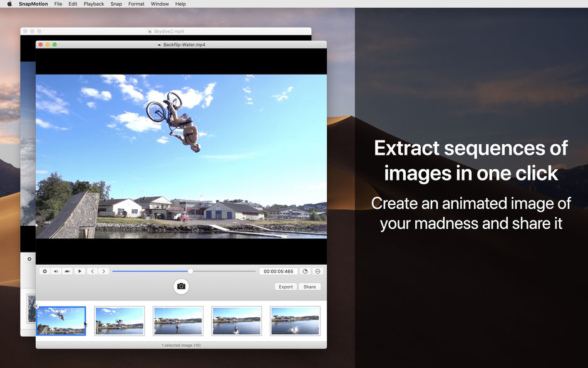588x368 pixels.
Task: Click the minus-circle remove icon
Action: pos(317,271)
